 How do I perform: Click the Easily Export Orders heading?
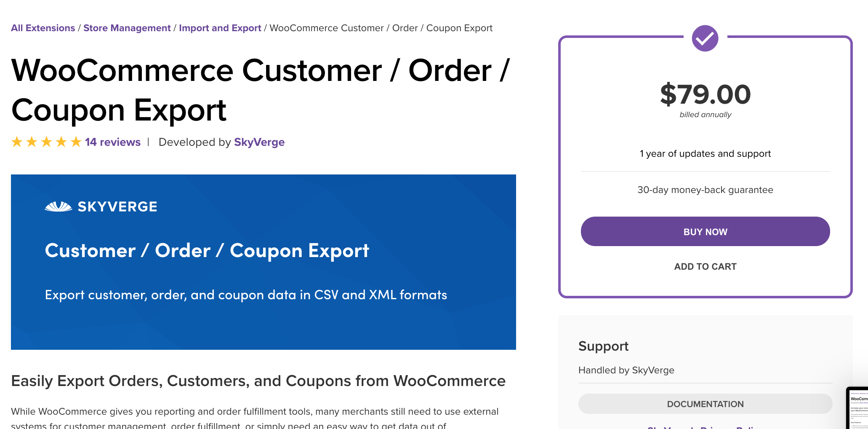pyautogui.click(x=258, y=381)
